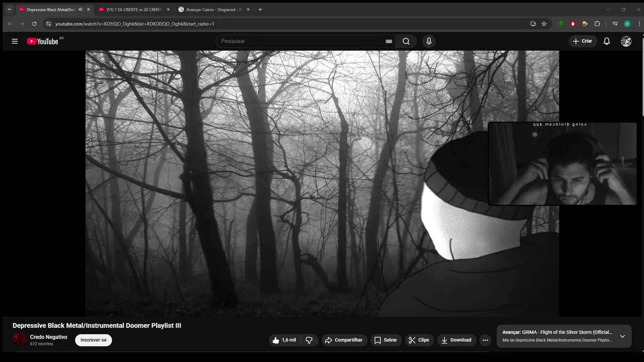The image size is (644, 362).
Task: Open the green download extension icon
Action: tap(561, 24)
